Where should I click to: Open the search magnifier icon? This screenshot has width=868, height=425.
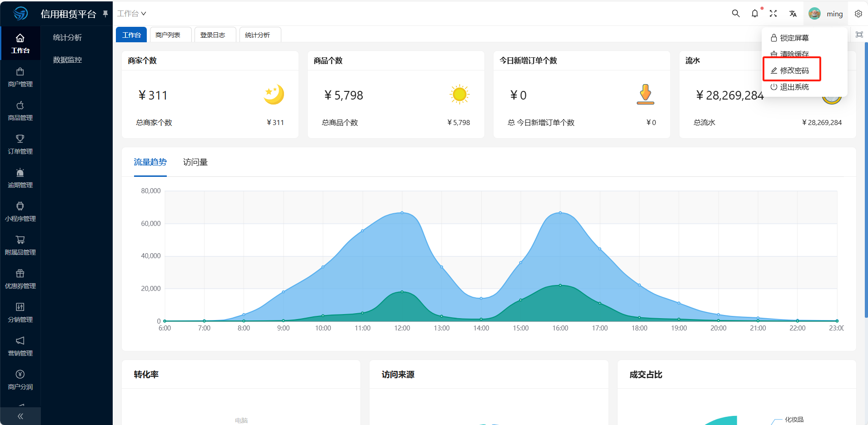[736, 14]
